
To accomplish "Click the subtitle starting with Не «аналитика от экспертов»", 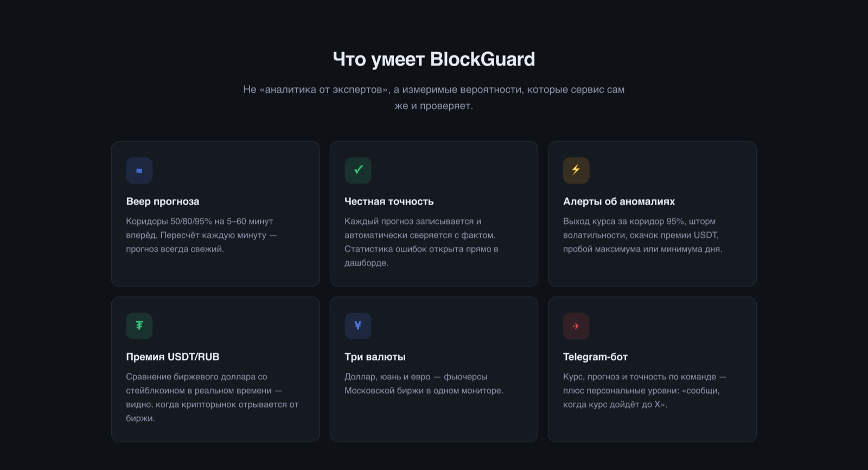I will tap(434, 98).
